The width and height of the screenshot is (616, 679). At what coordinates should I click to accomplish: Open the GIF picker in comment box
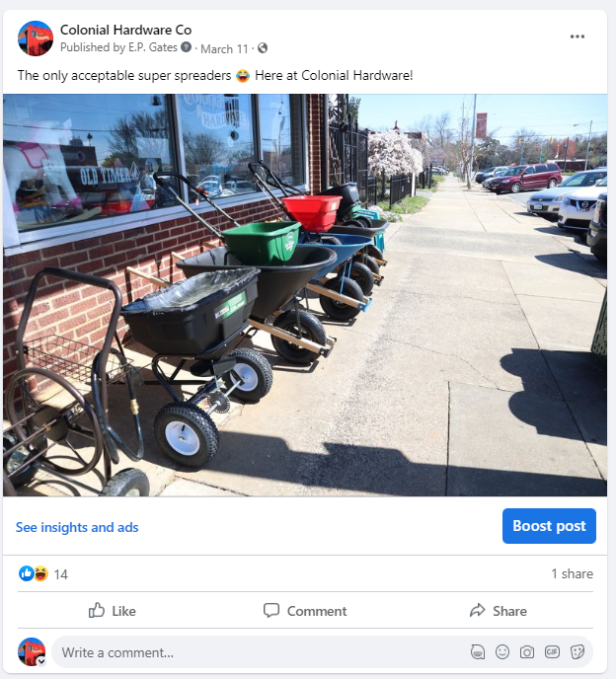(x=552, y=651)
